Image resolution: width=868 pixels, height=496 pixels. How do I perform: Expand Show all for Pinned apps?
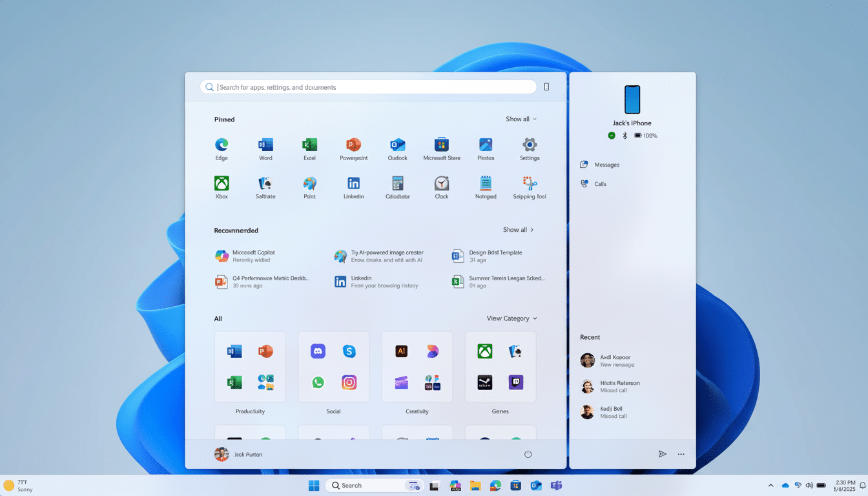521,119
